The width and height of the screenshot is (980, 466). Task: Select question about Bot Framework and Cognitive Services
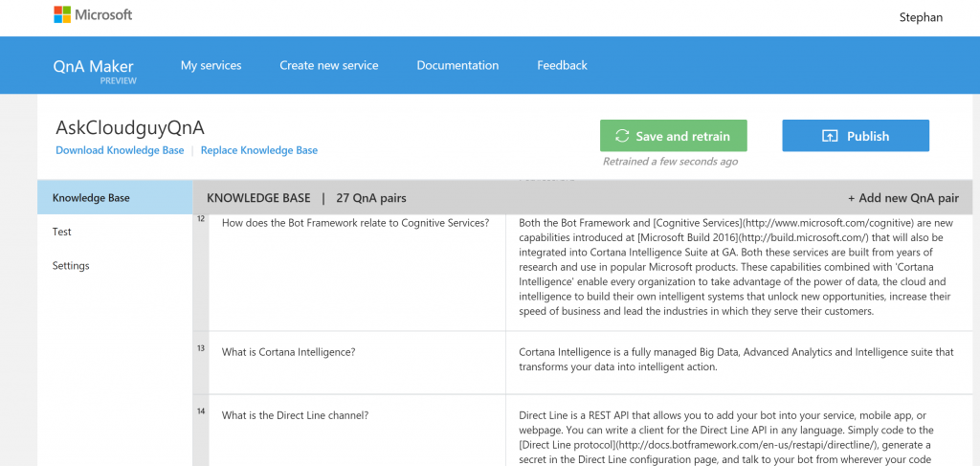point(356,222)
